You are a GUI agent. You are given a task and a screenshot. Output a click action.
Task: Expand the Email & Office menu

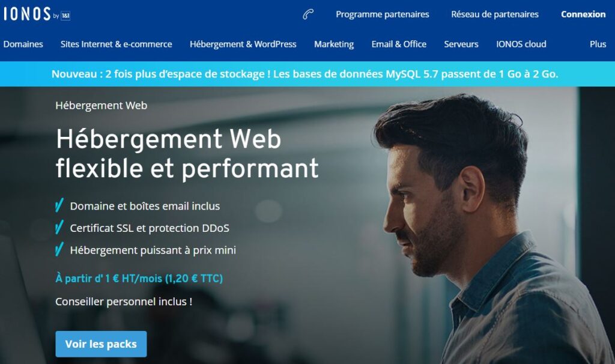(399, 44)
